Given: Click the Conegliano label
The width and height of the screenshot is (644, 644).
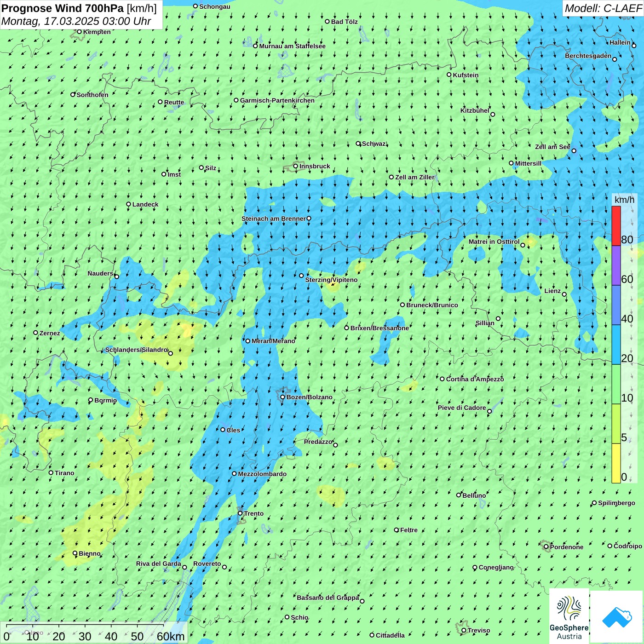Looking at the screenshot, I should coord(496,567).
